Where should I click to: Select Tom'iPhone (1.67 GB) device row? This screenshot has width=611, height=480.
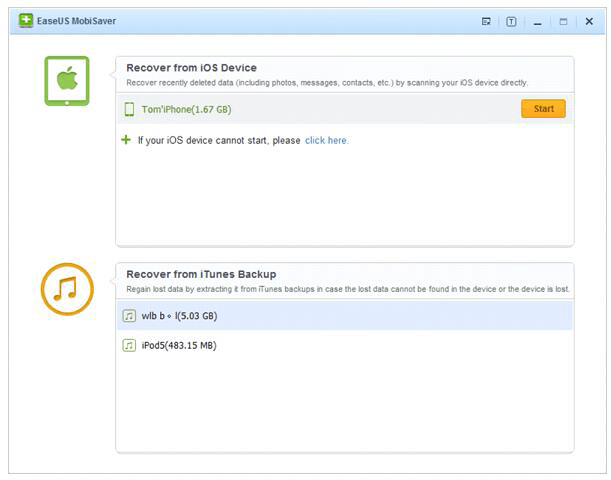click(x=300, y=109)
